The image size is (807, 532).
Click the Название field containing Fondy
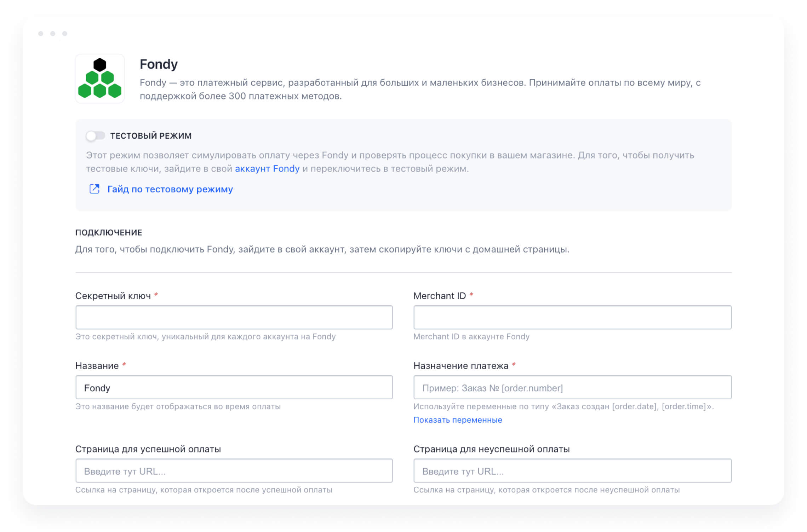(x=234, y=387)
